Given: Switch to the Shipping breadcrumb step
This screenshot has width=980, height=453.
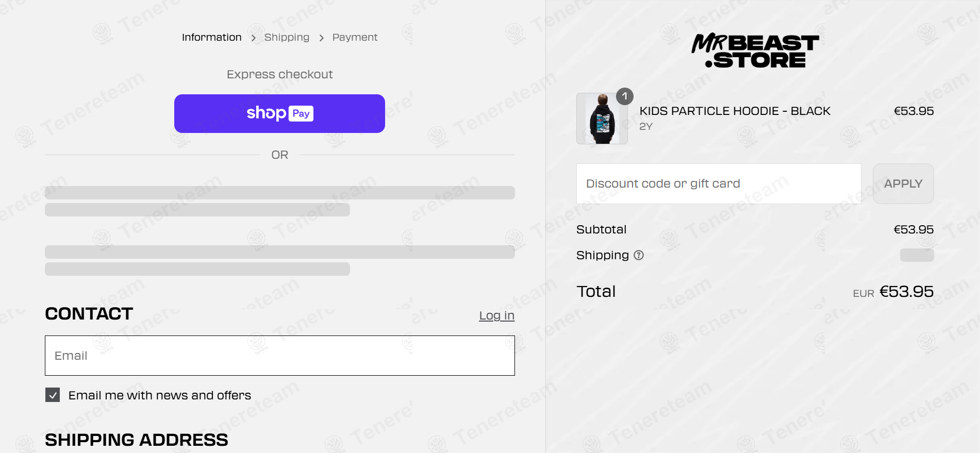Looking at the screenshot, I should pyautogui.click(x=287, y=38).
